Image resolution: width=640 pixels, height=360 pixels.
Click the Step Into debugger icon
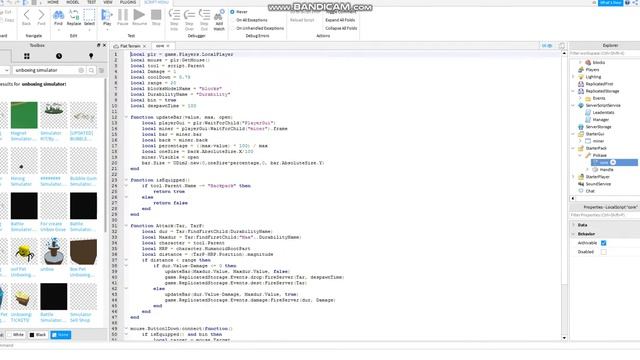(x=174, y=20)
